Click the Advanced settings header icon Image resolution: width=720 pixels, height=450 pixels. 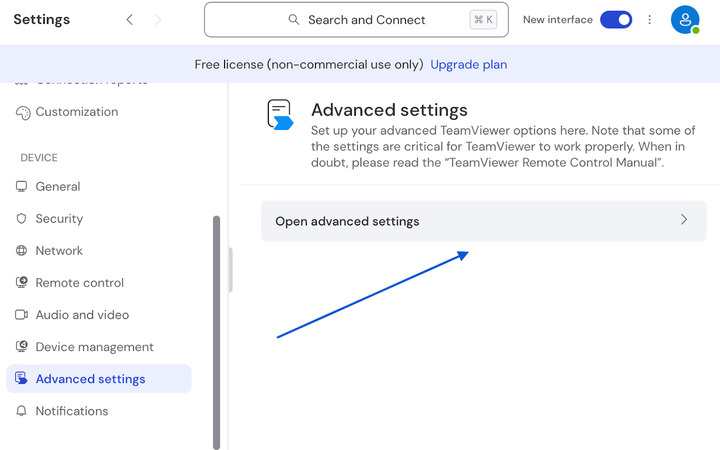pos(280,114)
